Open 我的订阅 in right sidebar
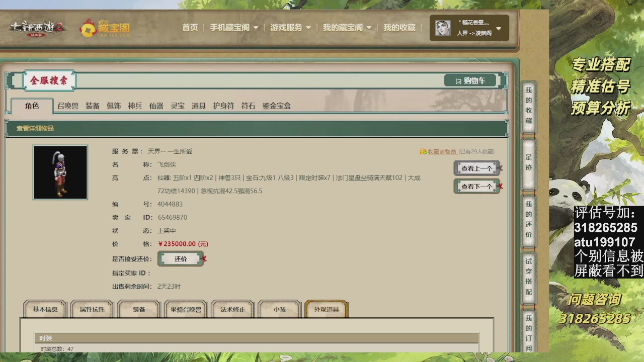Image resolution: width=644 pixels, height=362 pixels. click(x=529, y=331)
